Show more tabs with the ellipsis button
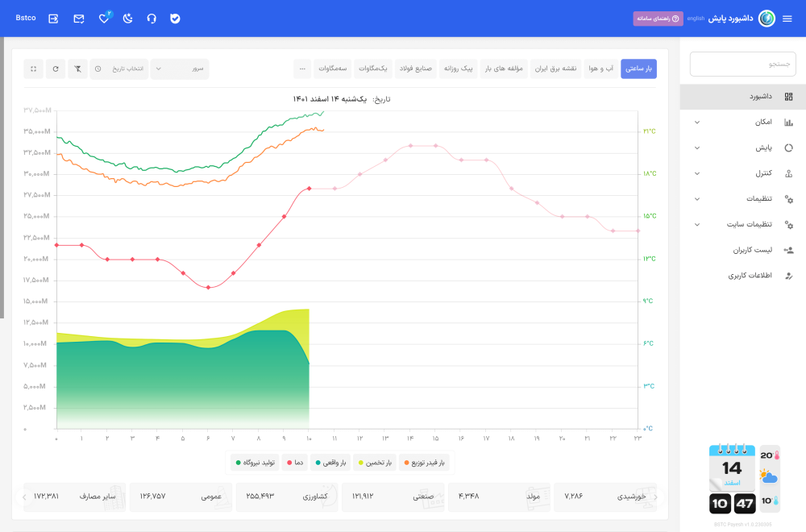Screen dimensions: 806x532 [x=302, y=69]
